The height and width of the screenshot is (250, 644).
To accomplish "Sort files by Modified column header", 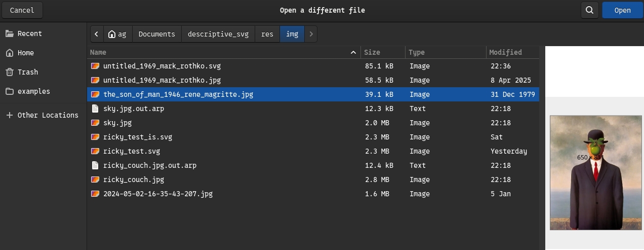I will [513, 52].
